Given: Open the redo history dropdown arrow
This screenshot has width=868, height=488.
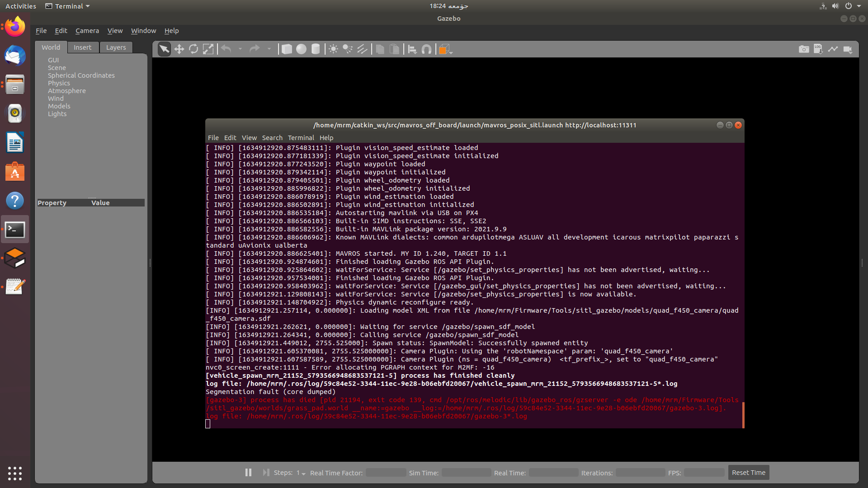Looking at the screenshot, I should (269, 49).
